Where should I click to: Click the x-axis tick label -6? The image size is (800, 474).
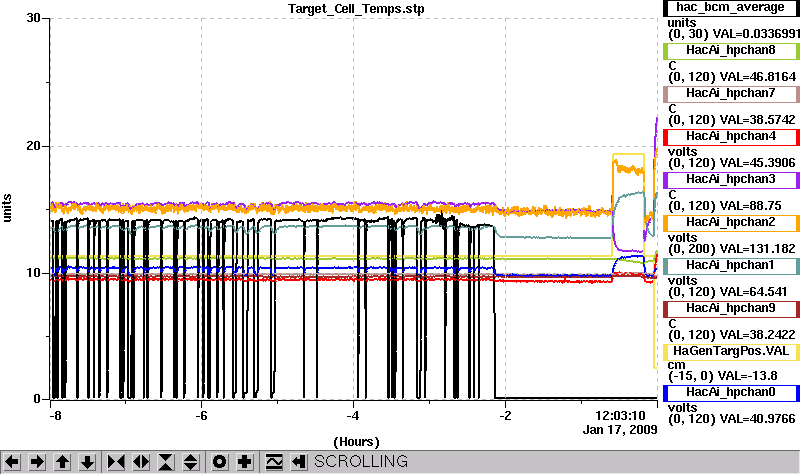(202, 416)
